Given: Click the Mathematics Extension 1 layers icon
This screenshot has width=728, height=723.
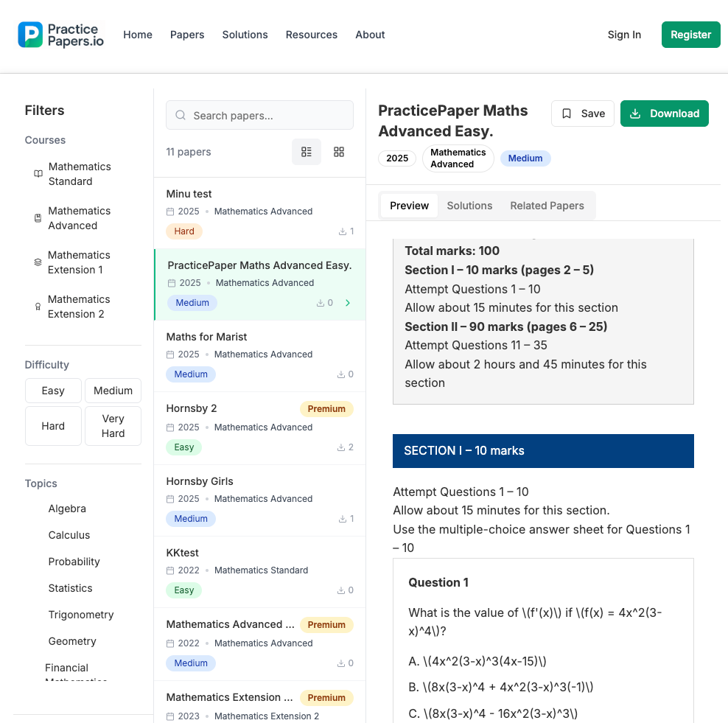Looking at the screenshot, I should 38,262.
